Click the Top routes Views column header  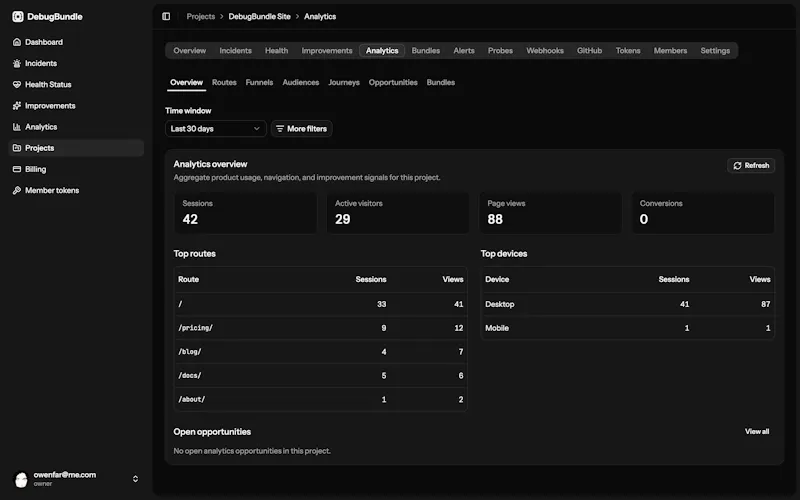click(453, 279)
